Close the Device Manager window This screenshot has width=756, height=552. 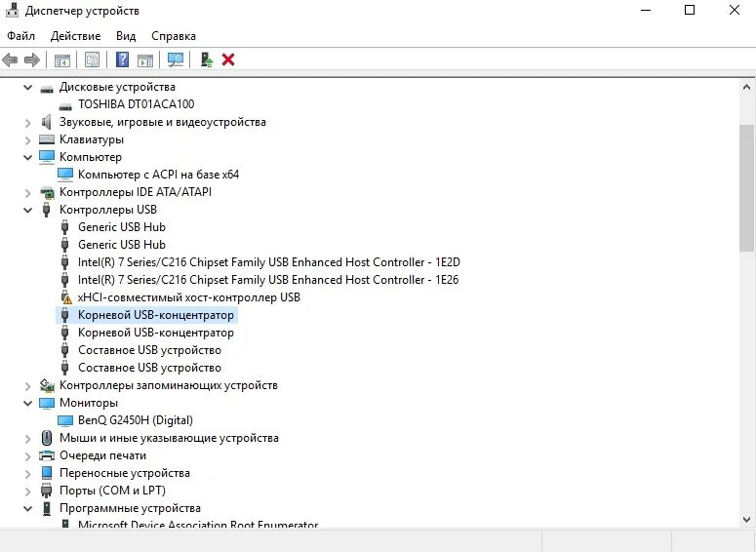734,10
